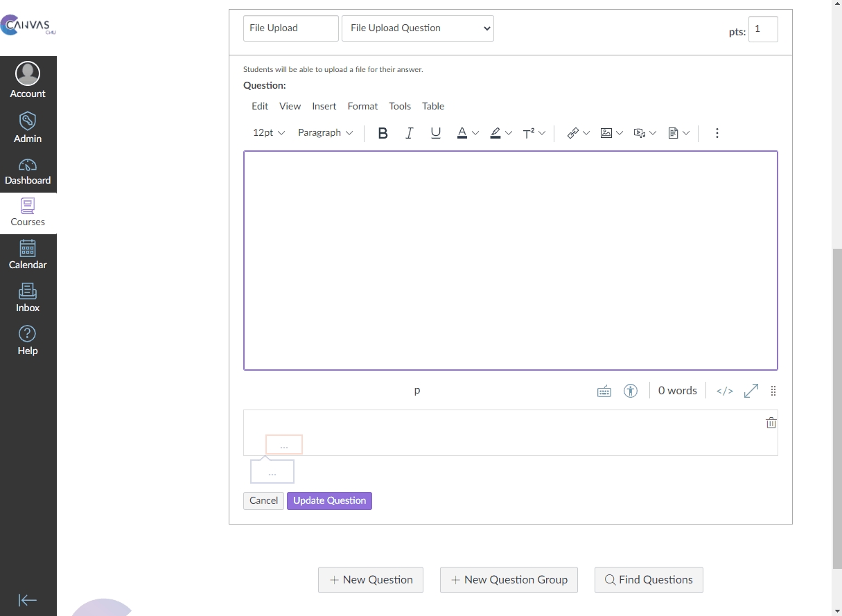Click the Bold formatting icon
Screen dimensions: 842x616
[x=383, y=133]
